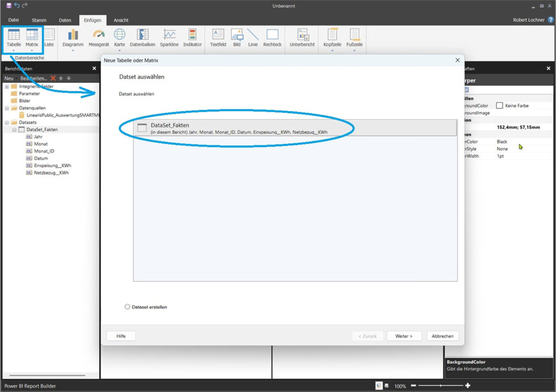Open the Datei menu tab
The width and height of the screenshot is (556, 392).
[x=14, y=20]
